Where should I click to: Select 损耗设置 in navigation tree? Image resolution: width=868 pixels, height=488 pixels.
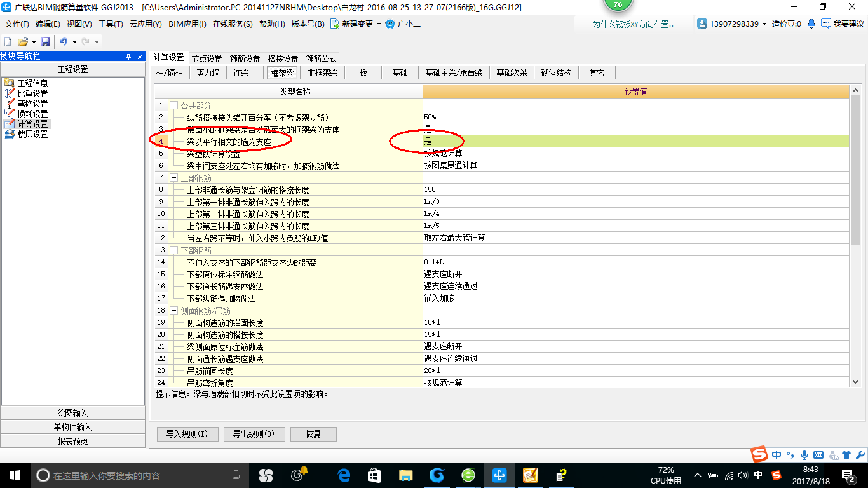click(x=32, y=114)
